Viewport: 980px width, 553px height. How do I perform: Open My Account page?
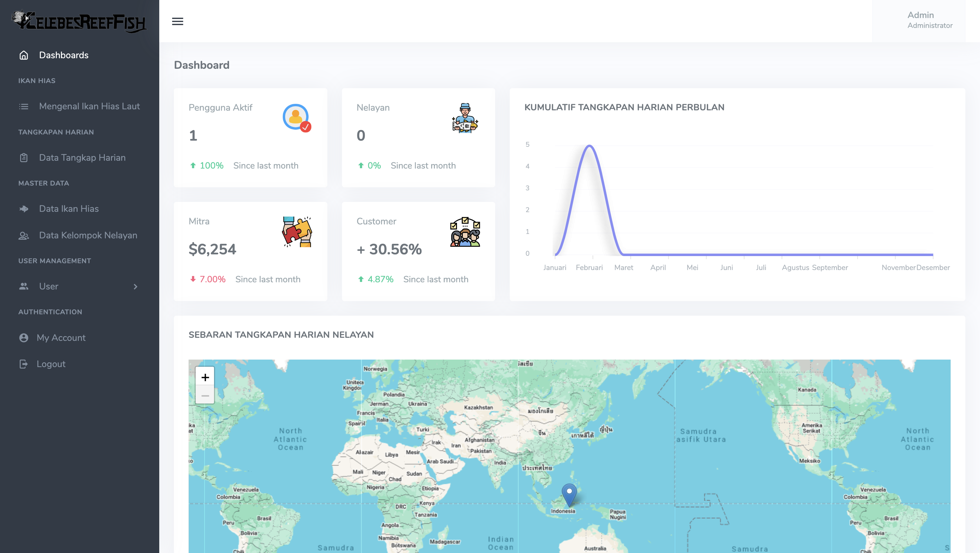tap(61, 337)
